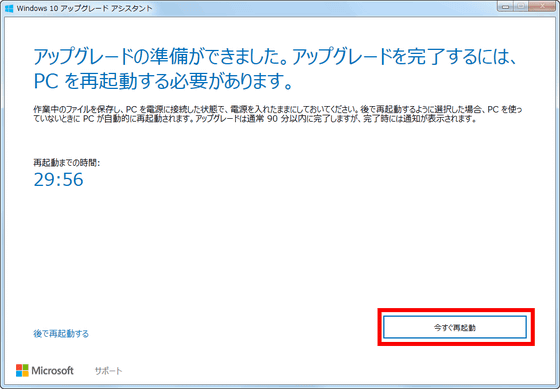Close the Upgrade Assistant window
The height and width of the screenshot is (389, 560).
[542, 6]
